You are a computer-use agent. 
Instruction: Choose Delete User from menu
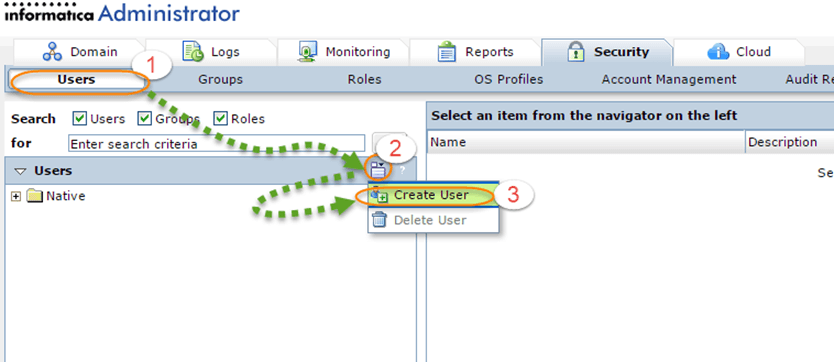pyautogui.click(x=433, y=220)
